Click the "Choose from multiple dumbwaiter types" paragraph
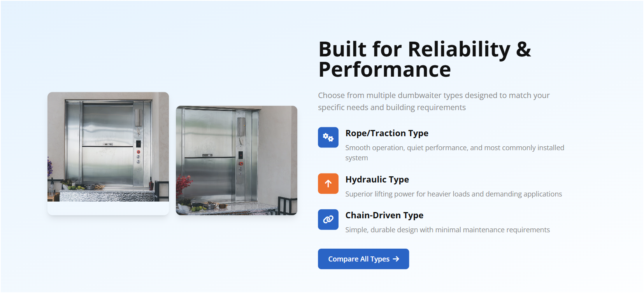Viewport: 644px width, 293px height. [433, 101]
